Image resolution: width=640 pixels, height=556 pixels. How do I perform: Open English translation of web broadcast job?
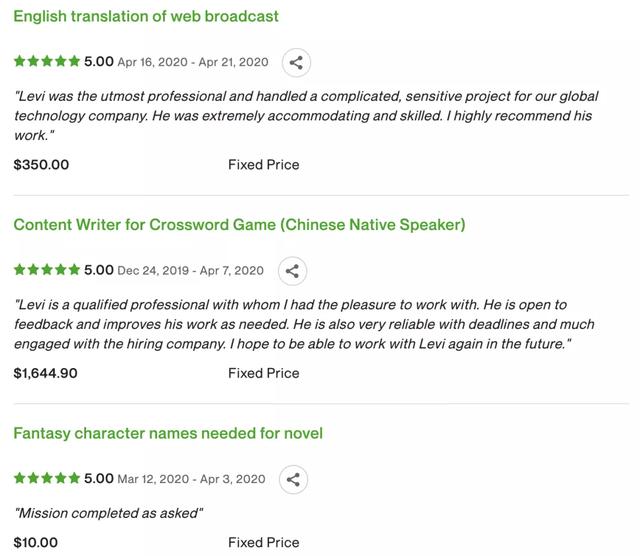pyautogui.click(x=146, y=16)
